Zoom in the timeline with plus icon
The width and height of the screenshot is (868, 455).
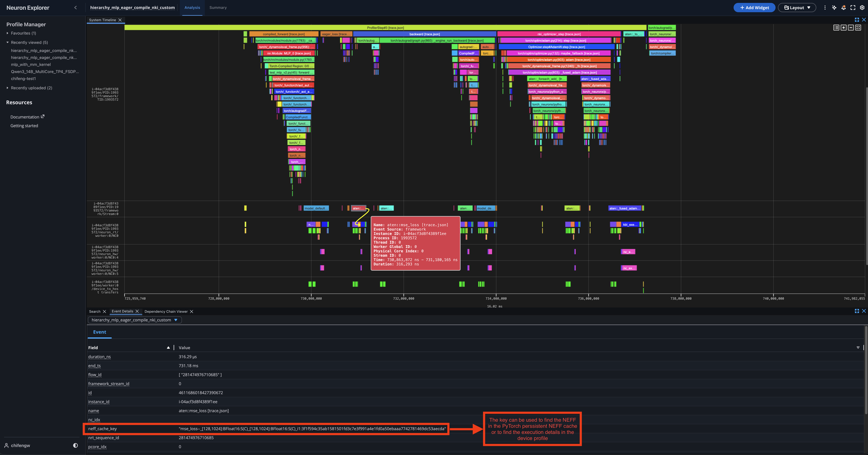[843, 28]
